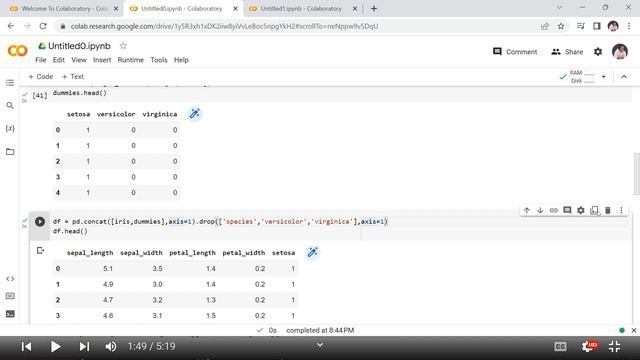Switch to the Untitled1.ipynb browser tab
This screenshot has width=640, height=360.
point(301,9)
